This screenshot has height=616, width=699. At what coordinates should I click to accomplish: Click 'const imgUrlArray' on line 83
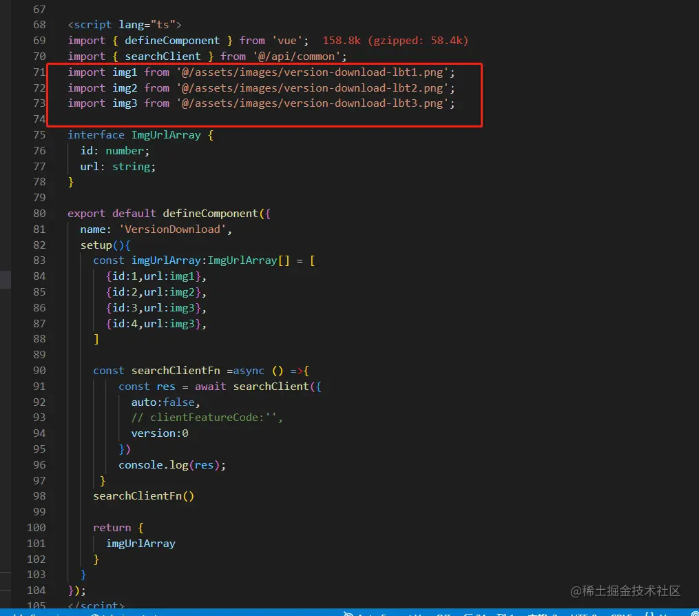pyautogui.click(x=147, y=260)
